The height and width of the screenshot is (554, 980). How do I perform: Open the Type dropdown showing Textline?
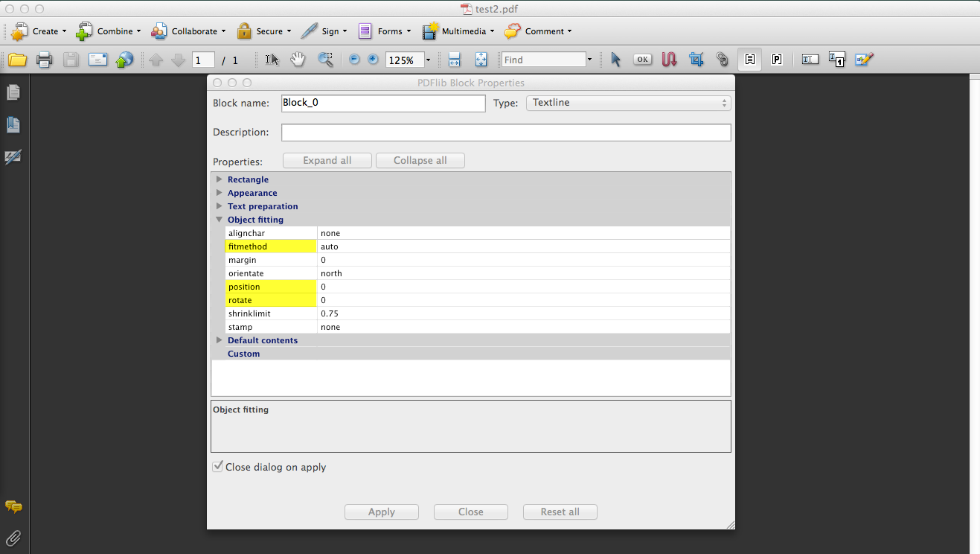pyautogui.click(x=627, y=103)
